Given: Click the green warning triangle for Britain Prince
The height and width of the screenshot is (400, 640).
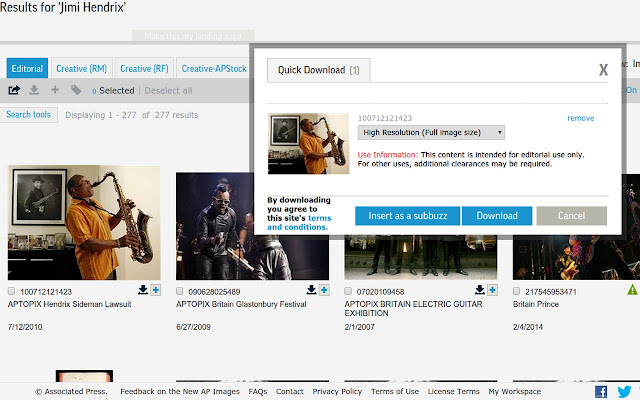Looking at the screenshot, I should pyautogui.click(x=632, y=290).
